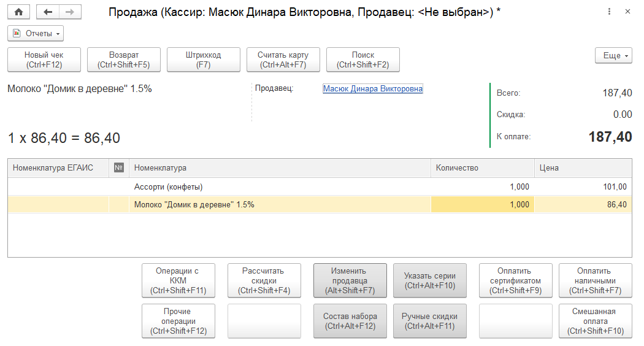Click the Новый чек button
Screen dimensions: 644x346
pos(44,60)
